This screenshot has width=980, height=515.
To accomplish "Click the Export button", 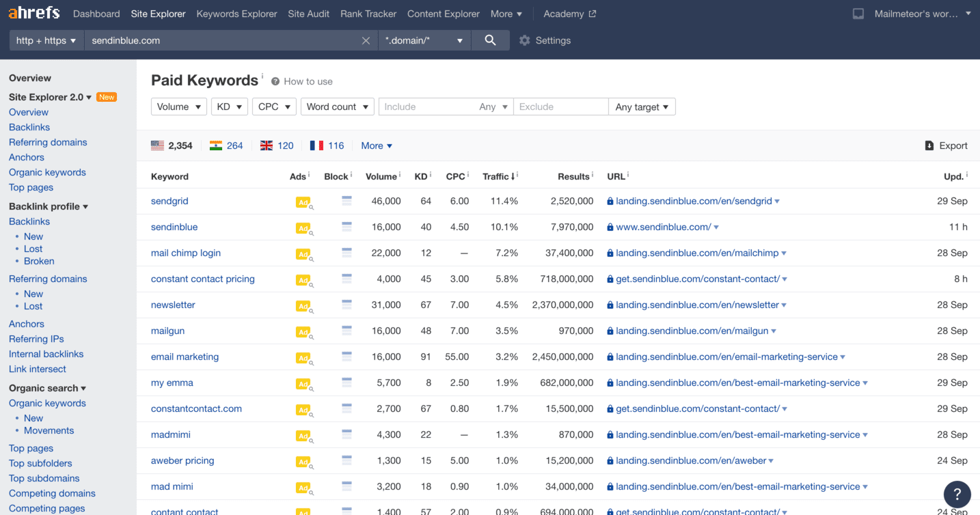I will click(946, 145).
